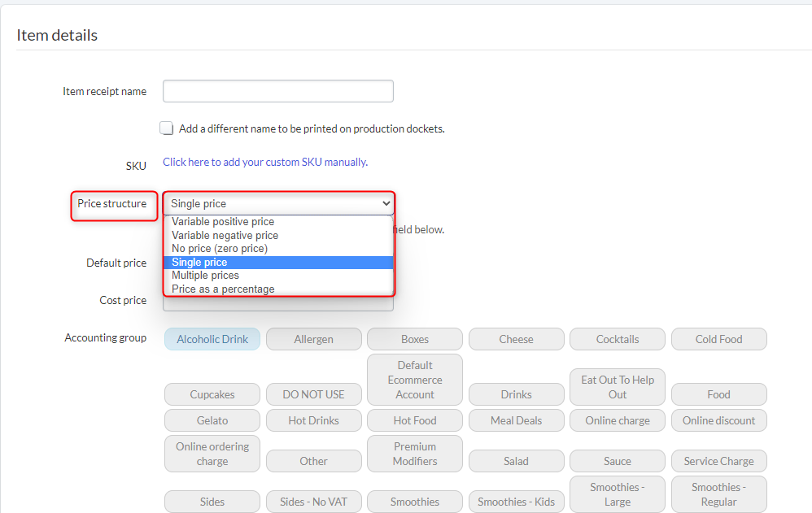Image resolution: width=812 pixels, height=513 pixels.
Task: Click the add custom SKU manually link
Action: 264,162
